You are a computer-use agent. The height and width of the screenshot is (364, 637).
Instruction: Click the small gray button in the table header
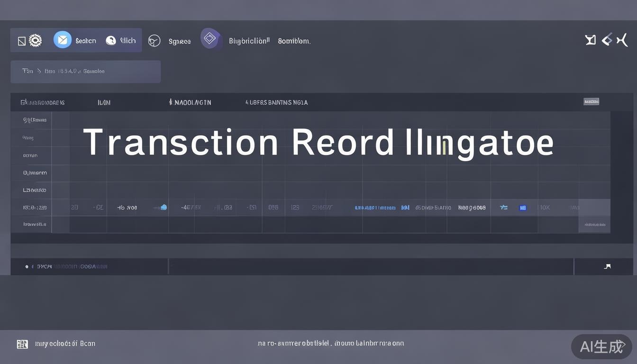point(591,101)
